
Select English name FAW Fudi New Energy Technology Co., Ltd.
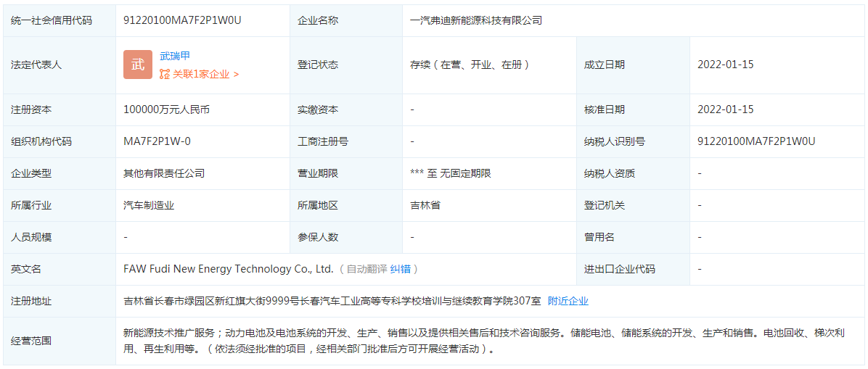(x=229, y=270)
